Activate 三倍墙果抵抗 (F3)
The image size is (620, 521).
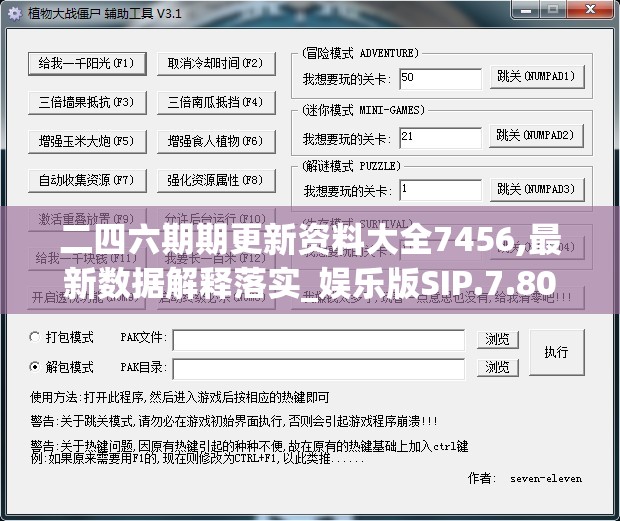point(87,103)
